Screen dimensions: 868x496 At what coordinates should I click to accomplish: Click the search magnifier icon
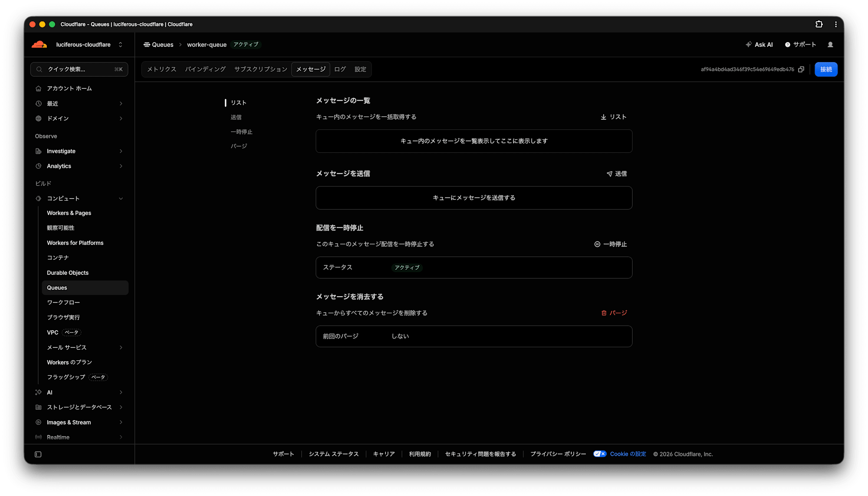tap(39, 69)
